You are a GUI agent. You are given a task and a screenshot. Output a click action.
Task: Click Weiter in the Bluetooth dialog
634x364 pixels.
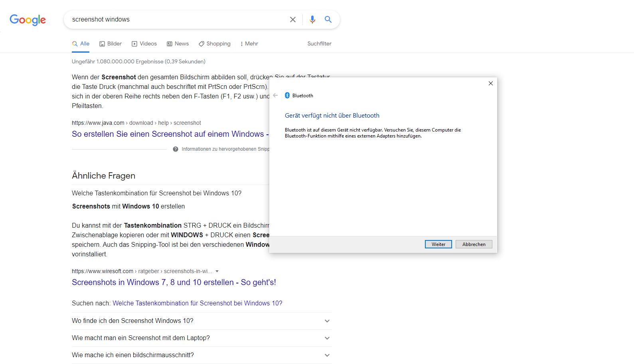coord(438,244)
